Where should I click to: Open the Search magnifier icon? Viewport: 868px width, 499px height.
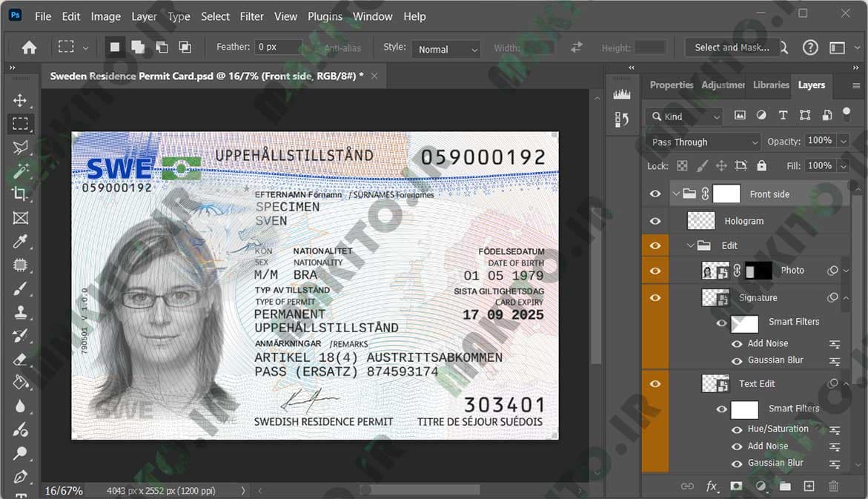click(784, 47)
